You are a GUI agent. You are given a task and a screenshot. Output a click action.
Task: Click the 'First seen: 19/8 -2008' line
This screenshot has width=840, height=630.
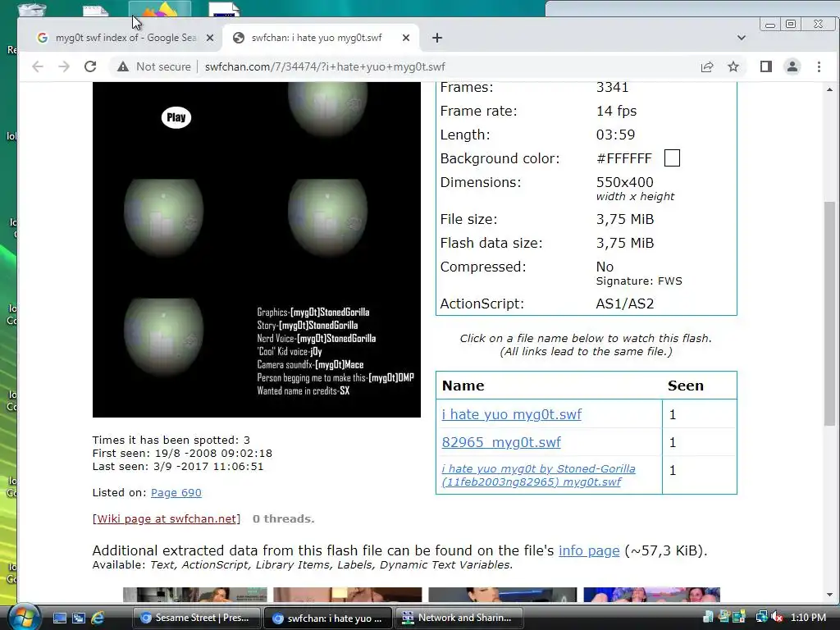(182, 453)
